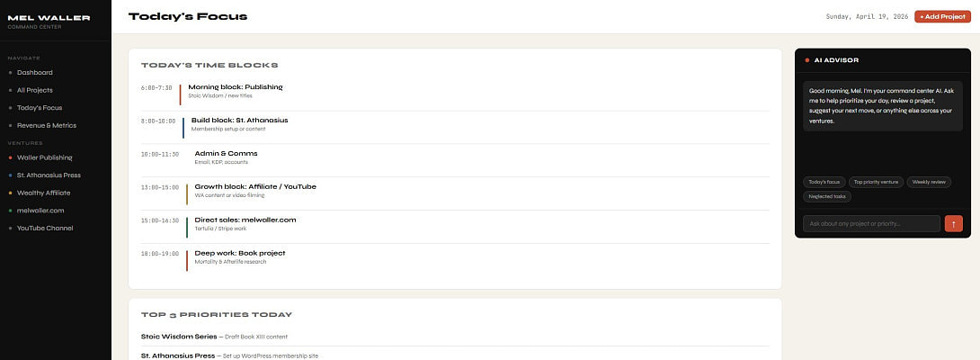Open the St. Athanasius Press venture
This screenshot has height=360, width=980.
click(x=49, y=175)
